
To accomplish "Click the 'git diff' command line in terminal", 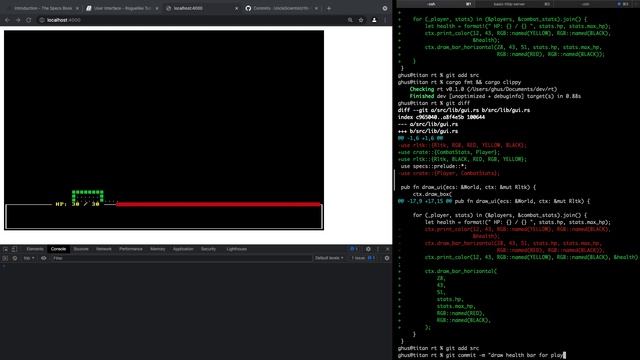I will (433, 103).
